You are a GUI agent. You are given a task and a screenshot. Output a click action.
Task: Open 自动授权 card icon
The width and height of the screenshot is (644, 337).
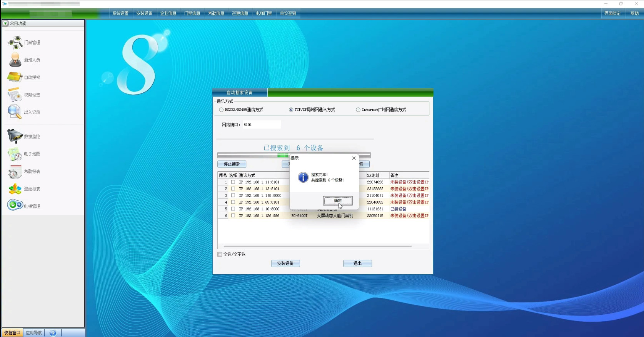[x=15, y=77]
